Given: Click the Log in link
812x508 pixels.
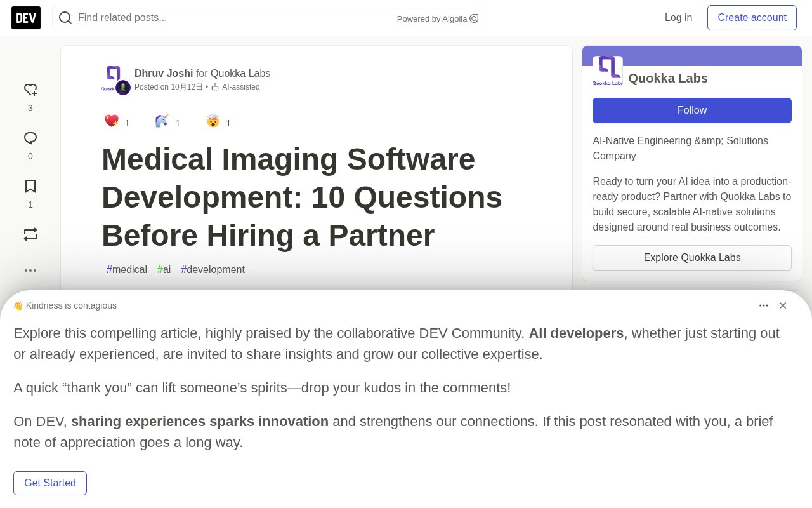Looking at the screenshot, I should click(678, 18).
